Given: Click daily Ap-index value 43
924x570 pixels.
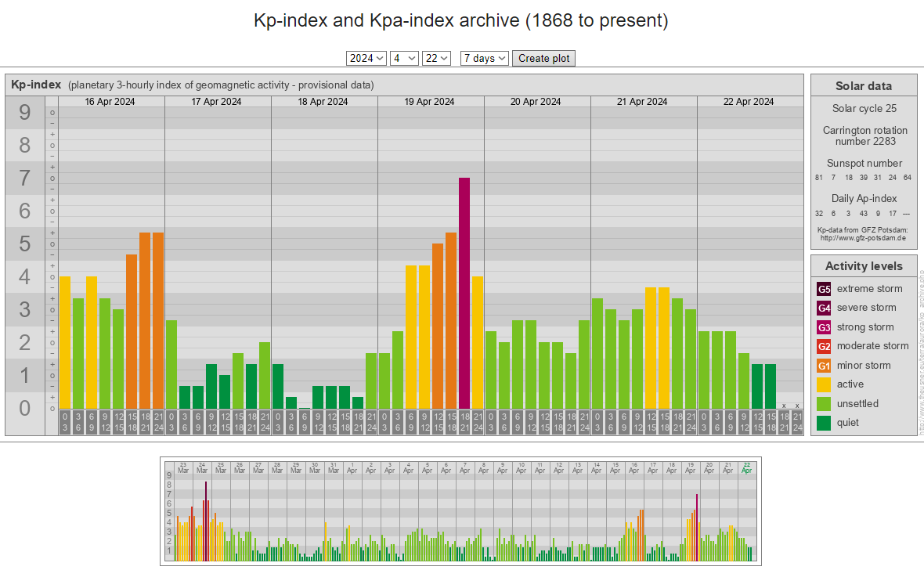Looking at the screenshot, I should click(x=863, y=214).
